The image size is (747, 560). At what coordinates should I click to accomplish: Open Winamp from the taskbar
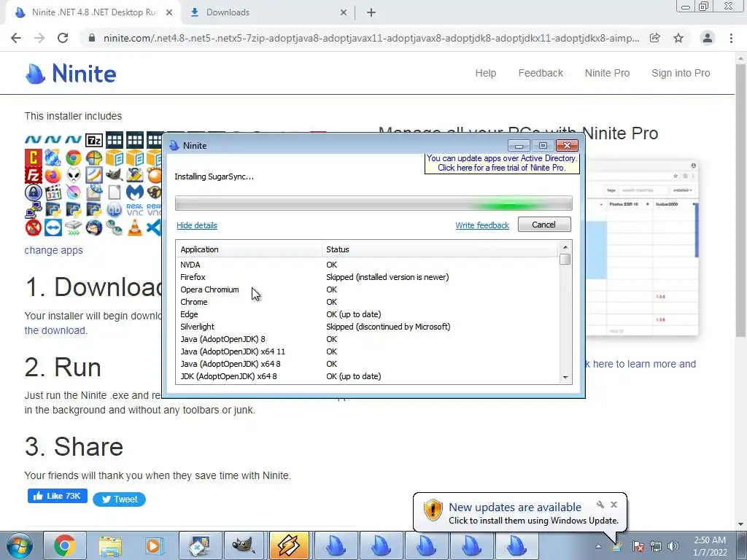click(x=289, y=545)
